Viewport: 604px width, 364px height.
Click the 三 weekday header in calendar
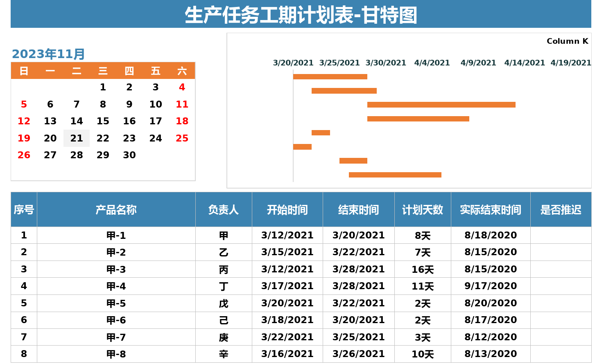coord(103,71)
